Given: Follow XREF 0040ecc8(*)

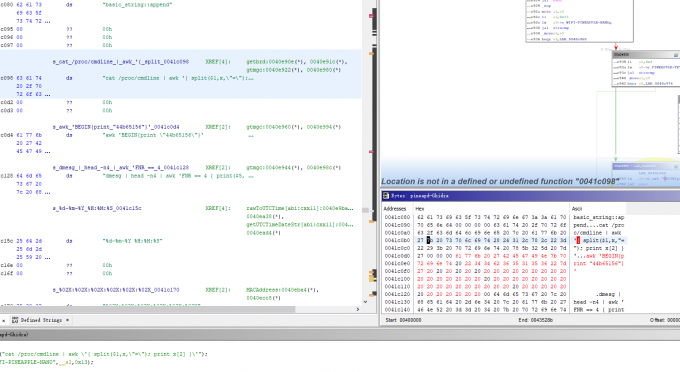Looking at the screenshot, I should [x=264, y=298].
